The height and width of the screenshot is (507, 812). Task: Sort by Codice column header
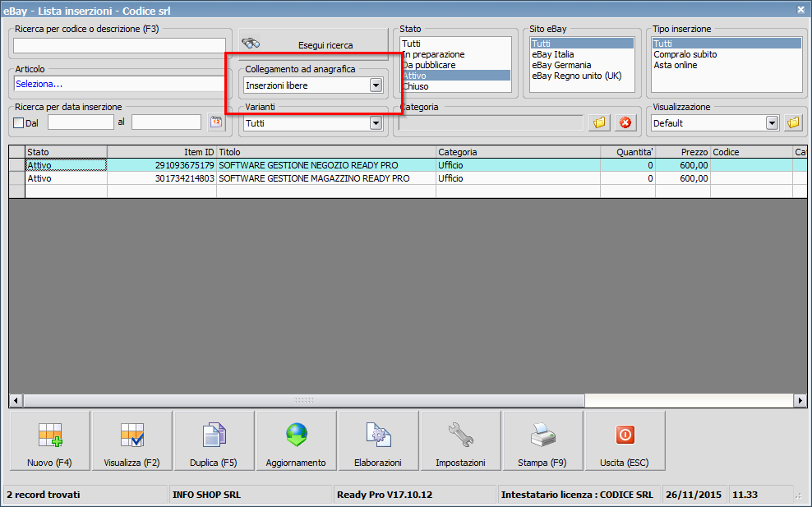752,152
